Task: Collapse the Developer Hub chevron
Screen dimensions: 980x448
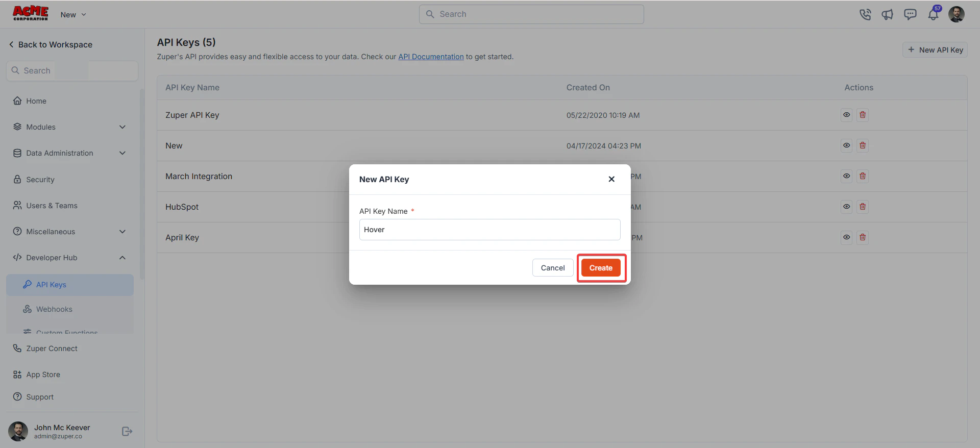Action: click(122, 258)
